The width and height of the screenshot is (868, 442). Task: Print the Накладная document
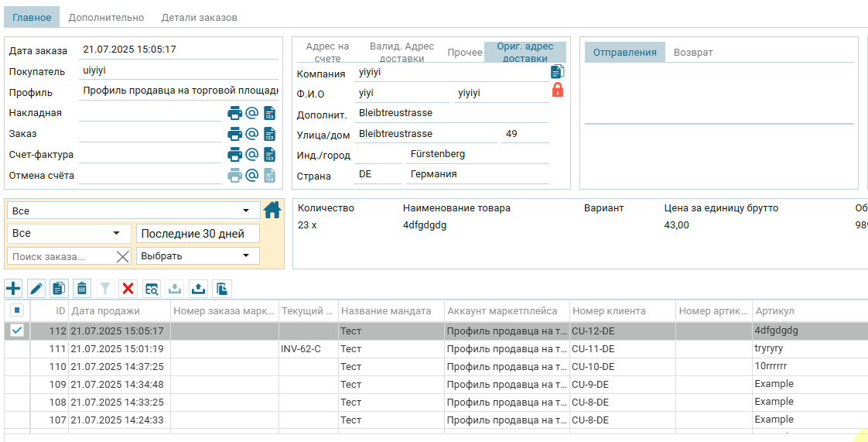(234, 113)
